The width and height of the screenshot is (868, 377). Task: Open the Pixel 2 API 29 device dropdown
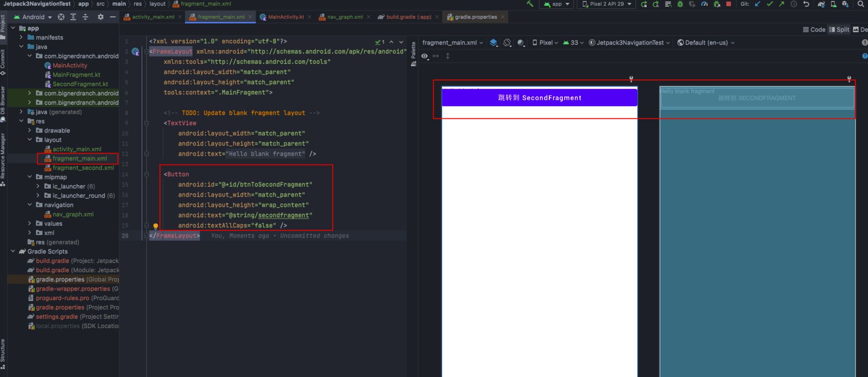tap(607, 4)
